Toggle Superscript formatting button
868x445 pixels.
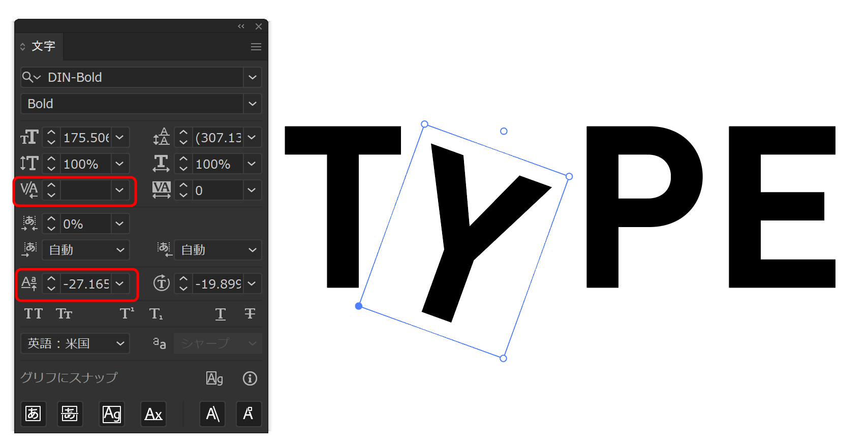[x=127, y=313]
